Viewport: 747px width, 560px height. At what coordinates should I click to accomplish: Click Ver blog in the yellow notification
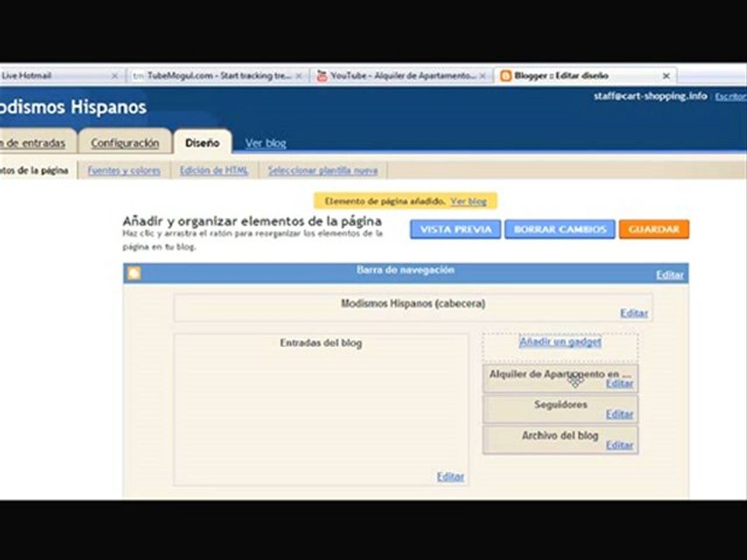pyautogui.click(x=468, y=201)
